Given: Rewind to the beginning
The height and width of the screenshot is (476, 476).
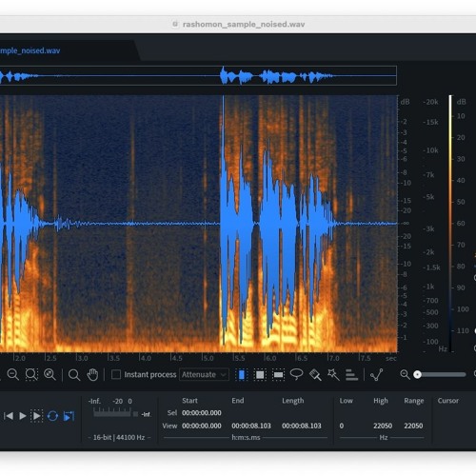Looking at the screenshot, I should pos(9,416).
